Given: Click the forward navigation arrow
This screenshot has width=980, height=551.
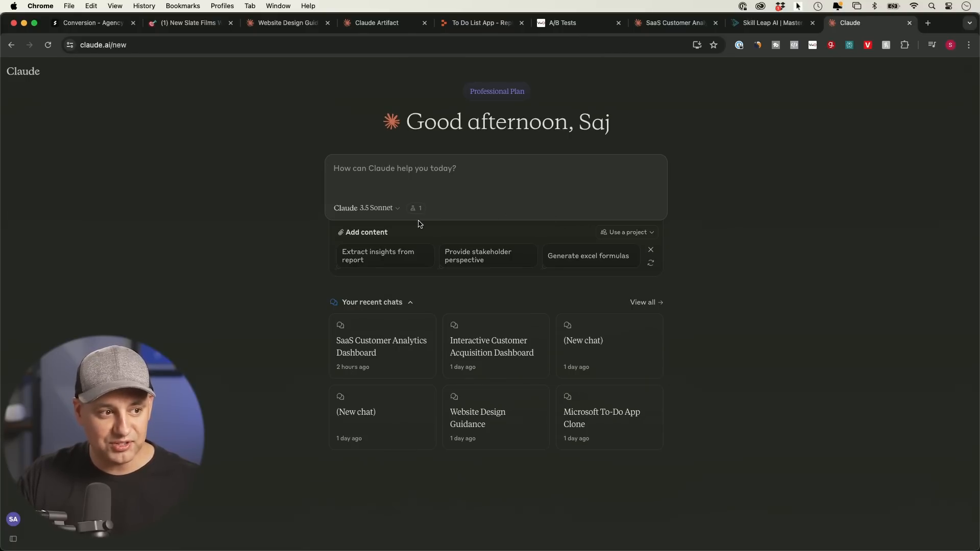Looking at the screenshot, I should [30, 45].
